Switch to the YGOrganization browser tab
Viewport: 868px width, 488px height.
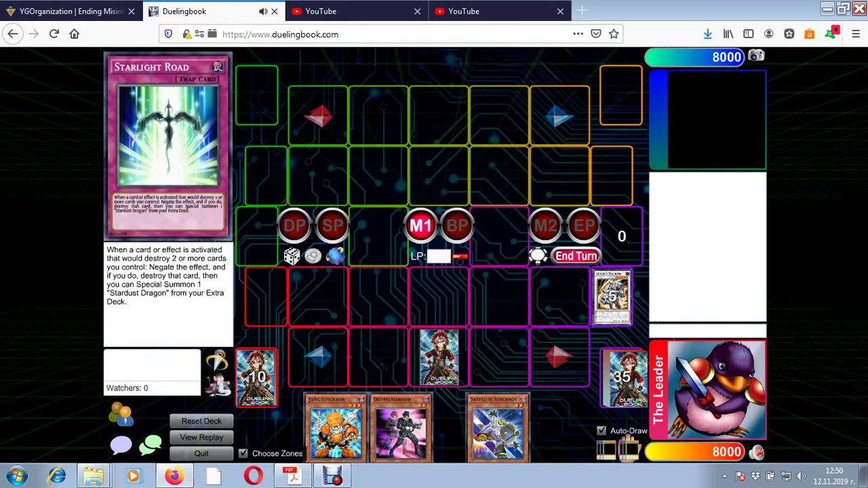tap(71, 11)
